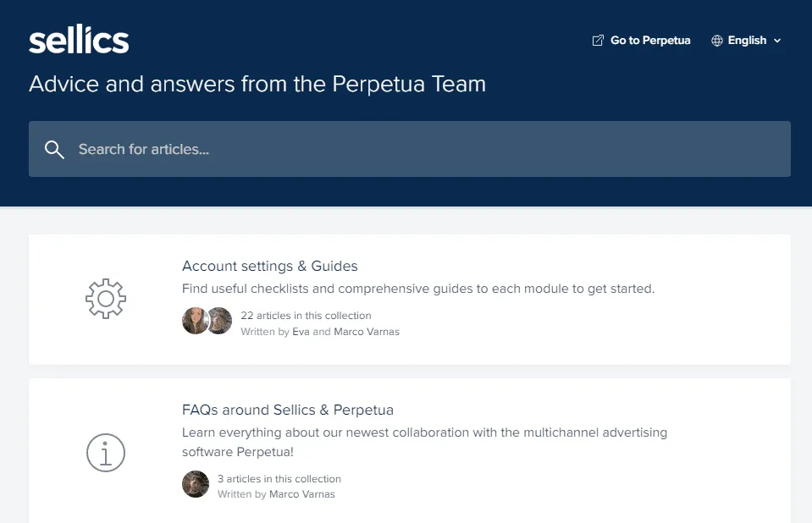Click the info circle icon next to FAQs
This screenshot has height=523, width=812.
(x=105, y=452)
